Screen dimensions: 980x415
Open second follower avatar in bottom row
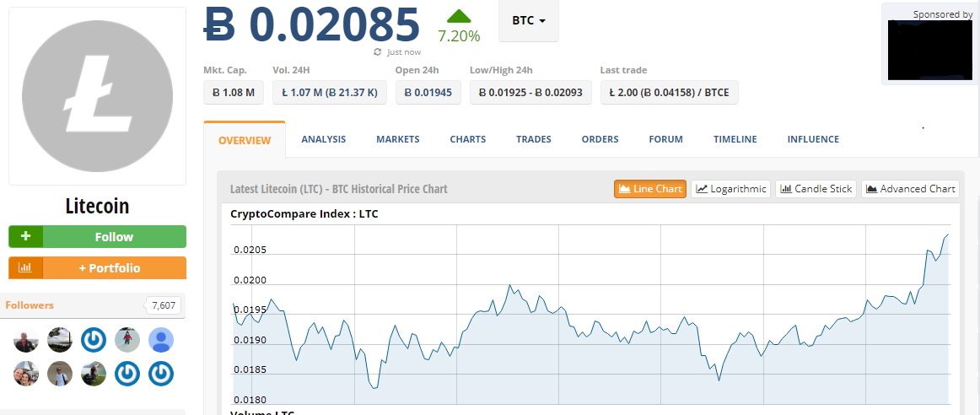click(x=60, y=374)
